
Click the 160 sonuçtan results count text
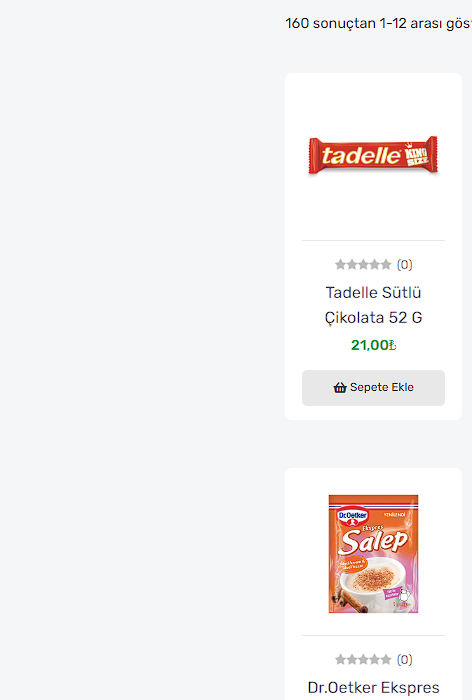(379, 23)
